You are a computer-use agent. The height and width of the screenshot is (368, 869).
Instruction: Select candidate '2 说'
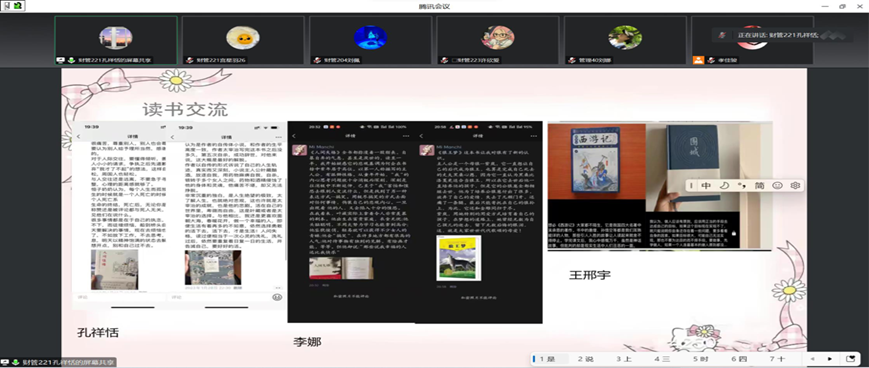coord(585,359)
